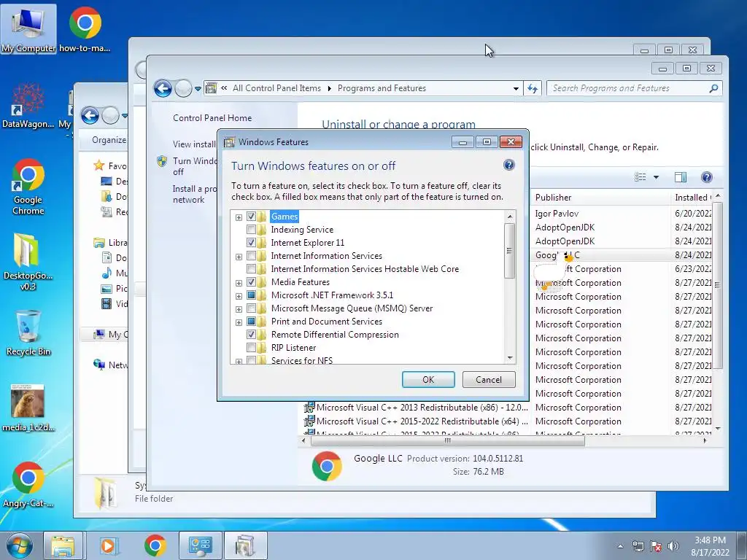747x560 pixels.
Task: Open help in Programs and Features toolbar
Action: (706, 177)
